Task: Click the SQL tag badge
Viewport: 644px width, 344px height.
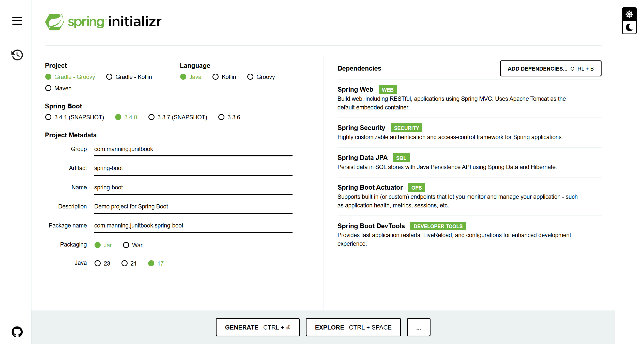Action: [x=401, y=158]
